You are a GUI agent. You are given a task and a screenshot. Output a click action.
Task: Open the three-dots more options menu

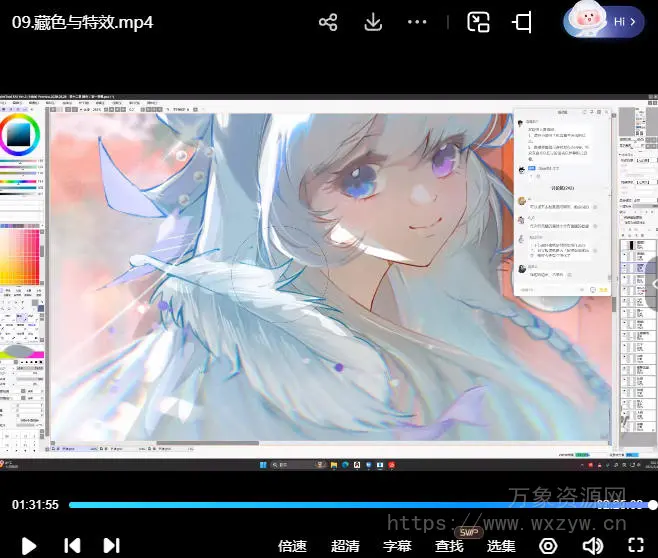pos(418,22)
